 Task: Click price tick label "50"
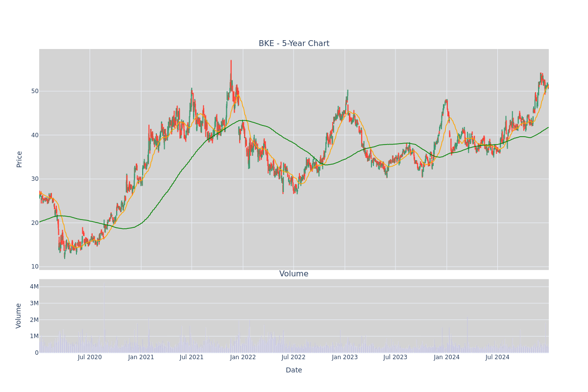(35, 91)
